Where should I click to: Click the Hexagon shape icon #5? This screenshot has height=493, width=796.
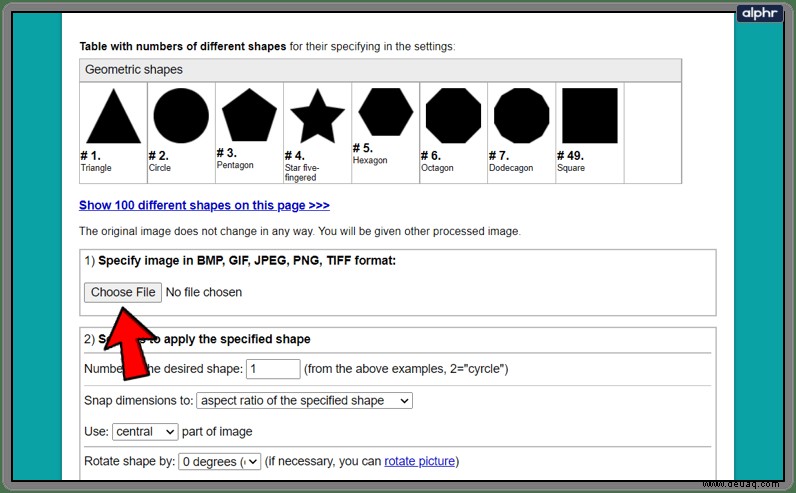click(386, 112)
